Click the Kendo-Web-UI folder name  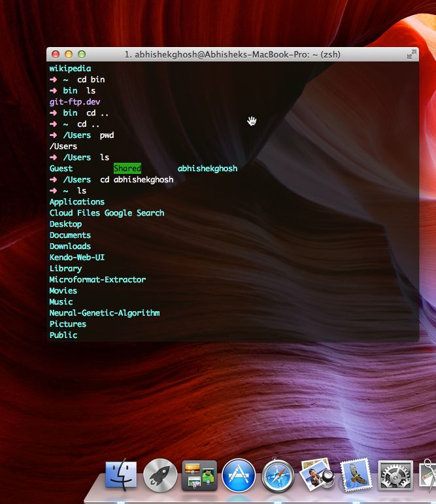click(x=76, y=258)
